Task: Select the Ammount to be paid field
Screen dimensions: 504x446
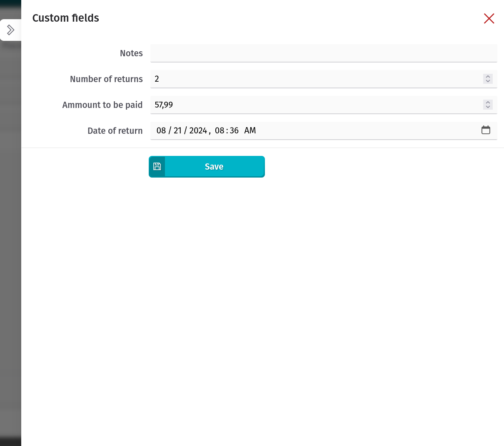Action: 317,105
